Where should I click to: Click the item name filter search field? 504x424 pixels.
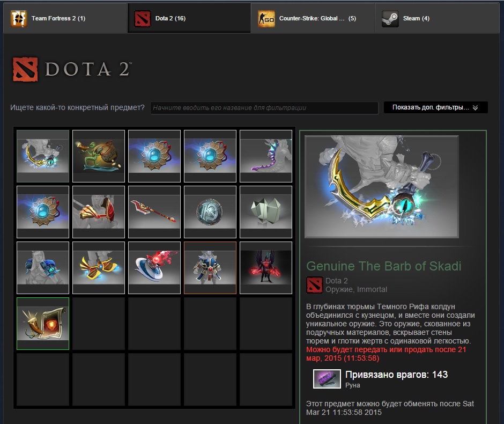click(264, 108)
